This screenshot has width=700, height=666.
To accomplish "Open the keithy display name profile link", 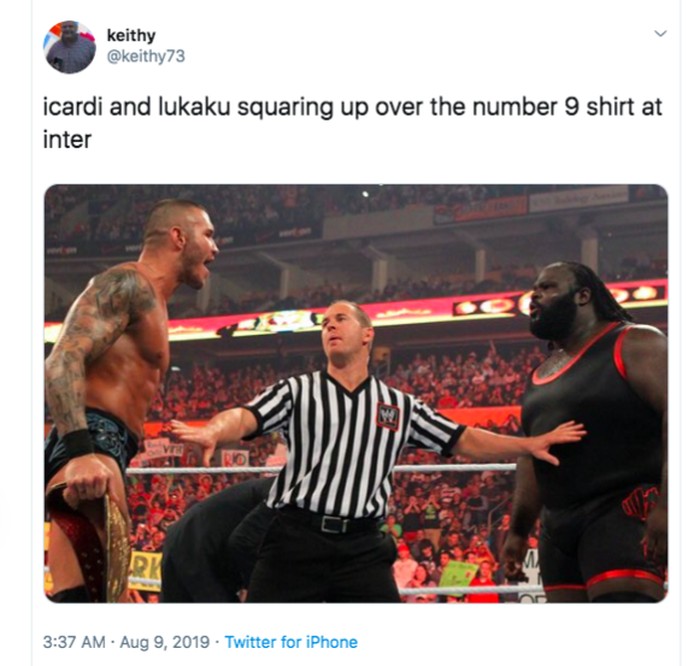I will (x=131, y=35).
